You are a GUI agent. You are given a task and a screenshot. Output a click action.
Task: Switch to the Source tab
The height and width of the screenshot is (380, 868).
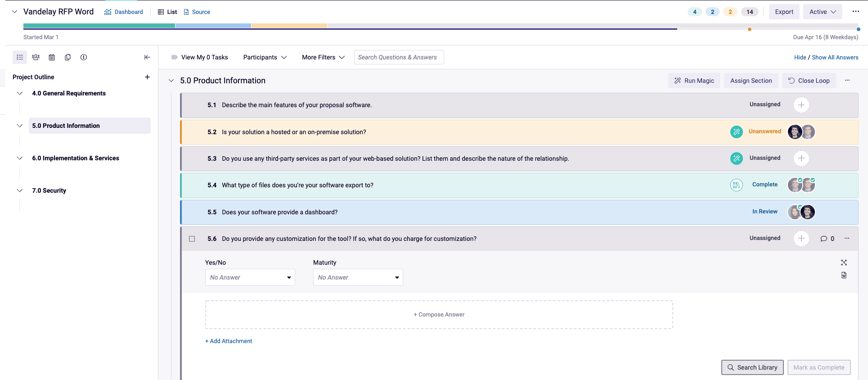click(197, 12)
